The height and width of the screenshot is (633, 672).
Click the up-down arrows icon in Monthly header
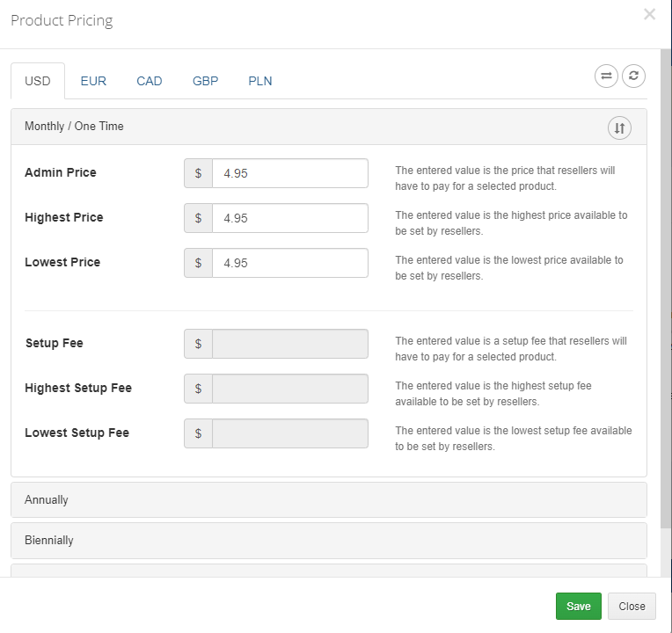point(619,128)
